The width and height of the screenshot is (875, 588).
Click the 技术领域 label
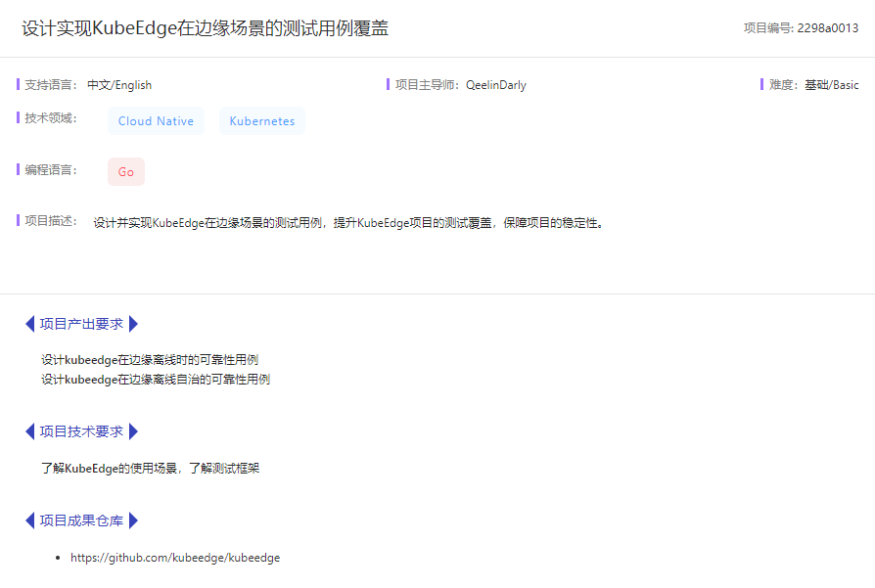click(50, 117)
